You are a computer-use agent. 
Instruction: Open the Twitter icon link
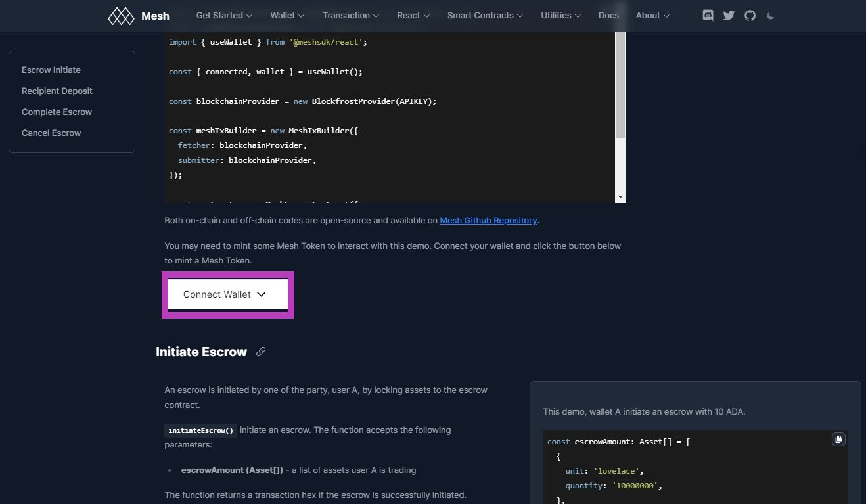(729, 16)
